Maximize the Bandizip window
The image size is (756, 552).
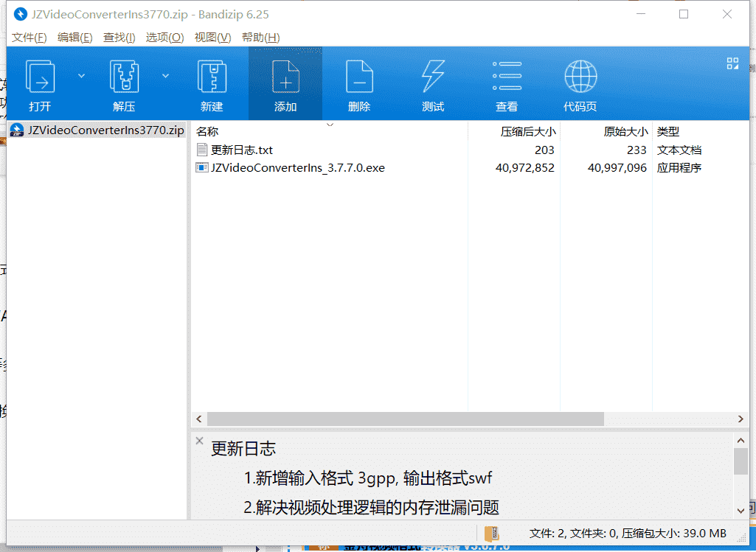683,14
